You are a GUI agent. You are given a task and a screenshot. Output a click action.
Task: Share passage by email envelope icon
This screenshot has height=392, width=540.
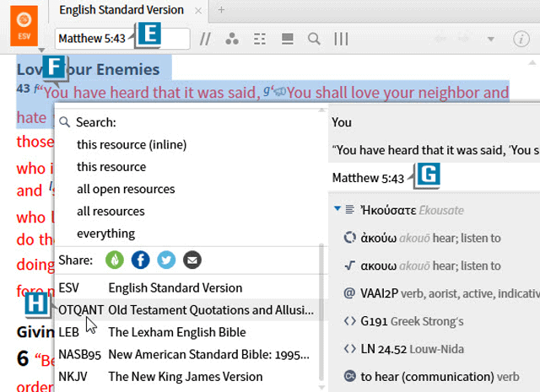pos(192,260)
